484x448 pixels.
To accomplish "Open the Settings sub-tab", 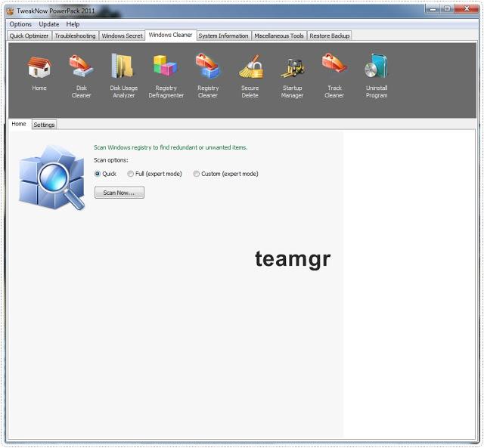I will coord(44,125).
